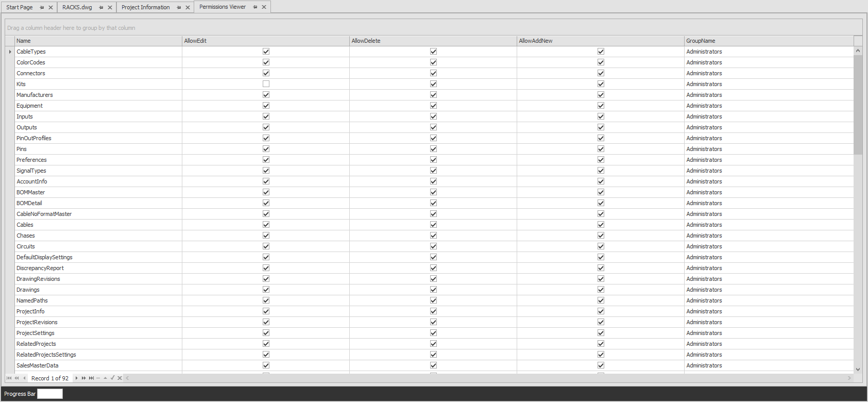Close the Project Information tab

[188, 7]
